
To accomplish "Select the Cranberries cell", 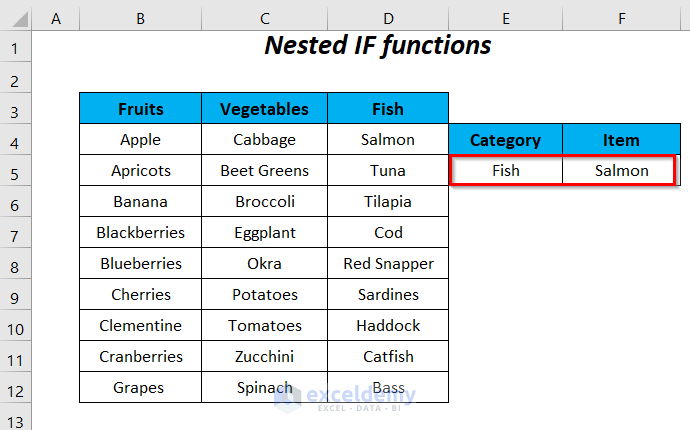I will 140,357.
